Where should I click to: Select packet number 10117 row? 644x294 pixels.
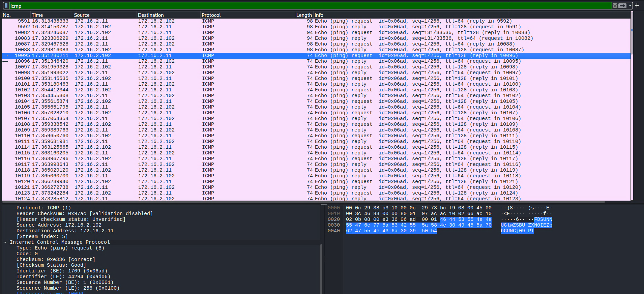coord(316,165)
